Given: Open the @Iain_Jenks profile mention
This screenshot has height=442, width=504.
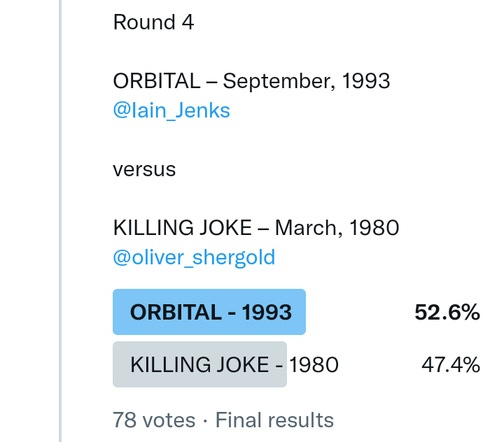Looking at the screenshot, I should [171, 110].
